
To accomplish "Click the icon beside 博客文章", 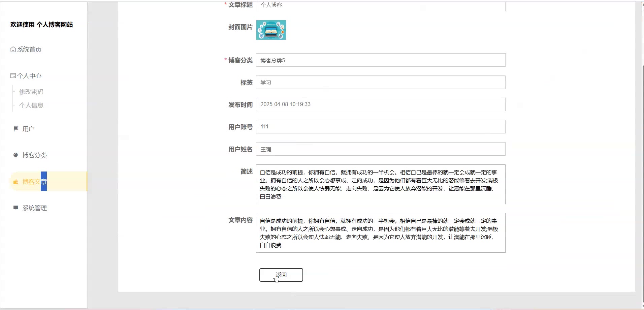I will [x=15, y=182].
